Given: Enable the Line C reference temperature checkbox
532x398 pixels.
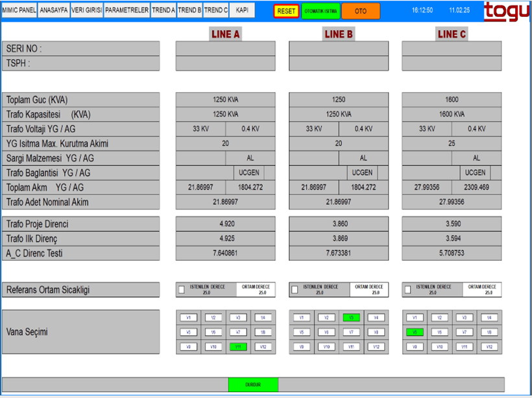Looking at the screenshot, I should 407,290.
